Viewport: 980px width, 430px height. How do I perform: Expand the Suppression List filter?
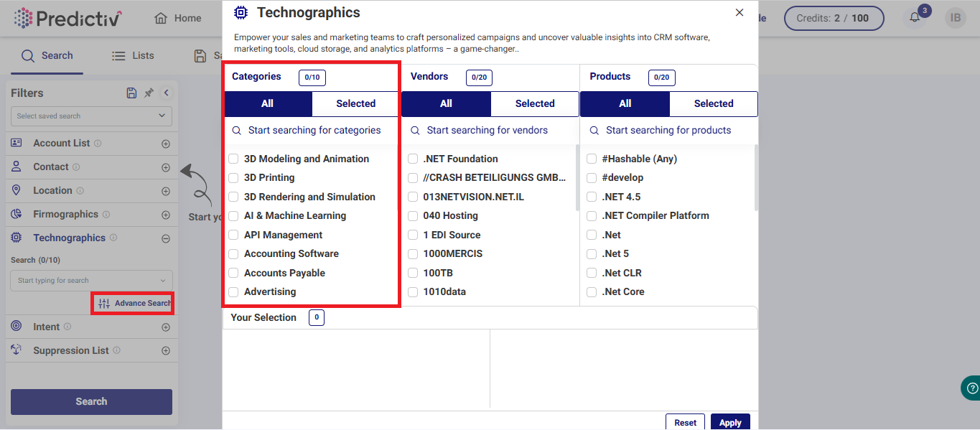(166, 351)
